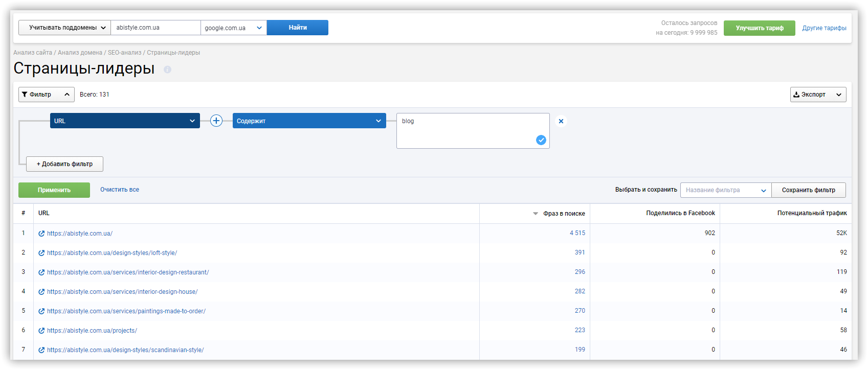Open the google.com.ua search engine dropdown
The image size is (868, 370).
click(233, 28)
